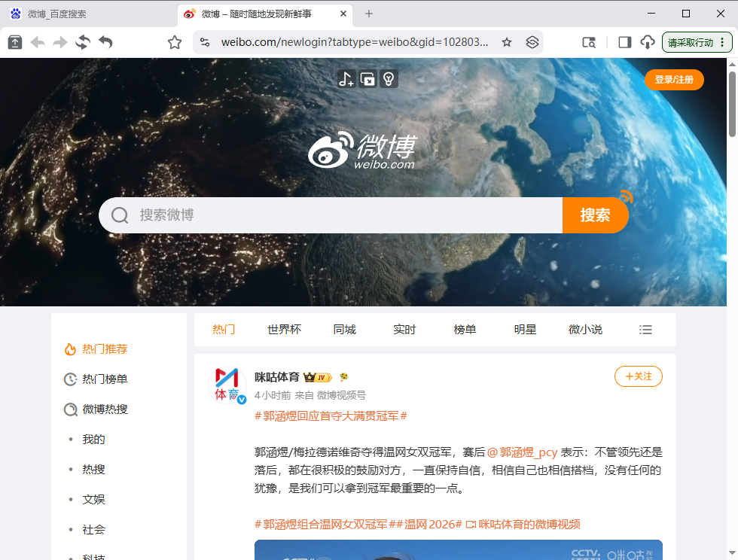Viewport: 738px width, 560px height.
Task: Open 咪咕体育 avatar profile picture
Action: (227, 385)
